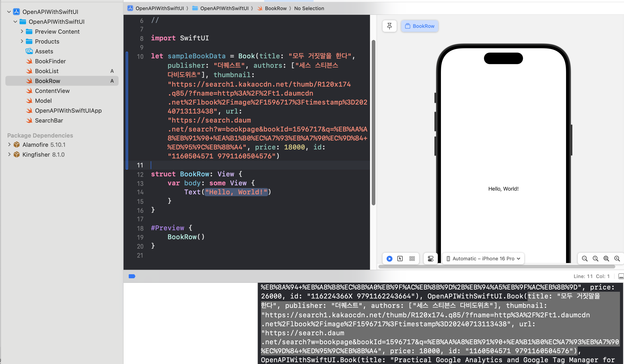Open the preview device dropdown
Image resolution: width=624 pixels, height=364 pixels.
click(483, 259)
